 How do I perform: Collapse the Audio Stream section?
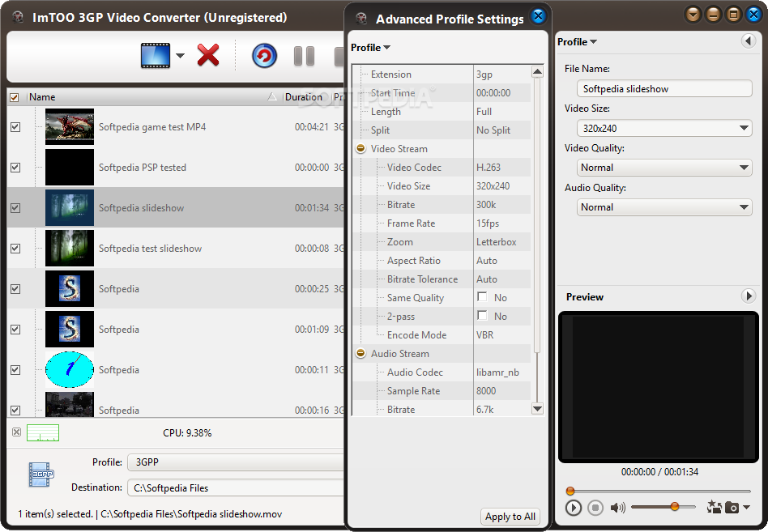pos(361,353)
